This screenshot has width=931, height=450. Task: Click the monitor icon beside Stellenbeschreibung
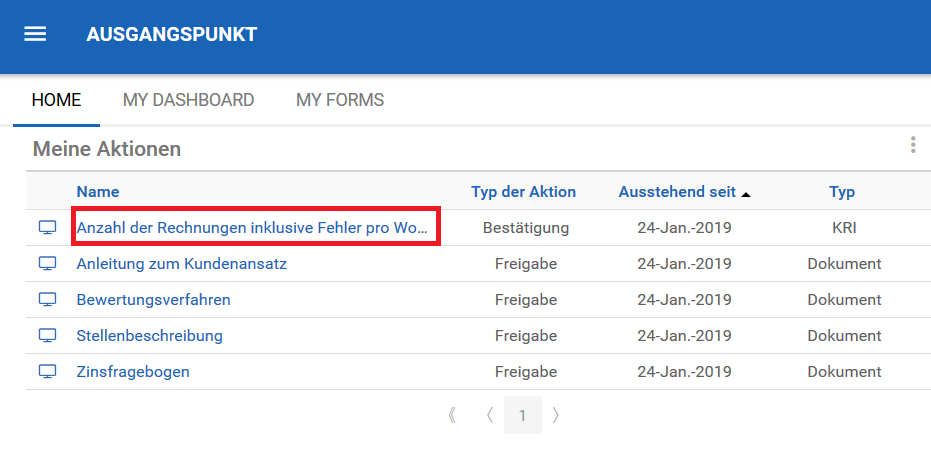pyautogui.click(x=47, y=336)
